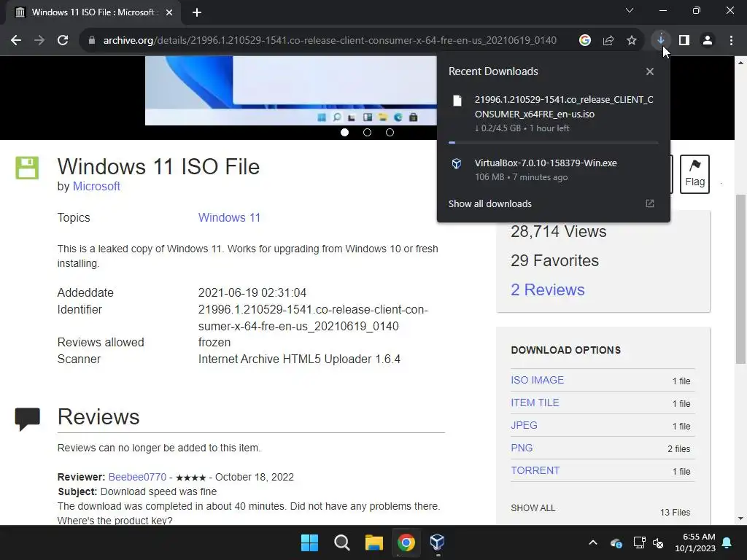The height and width of the screenshot is (560, 747).
Task: Bookmark this tab with star icon
Action: coord(631,41)
